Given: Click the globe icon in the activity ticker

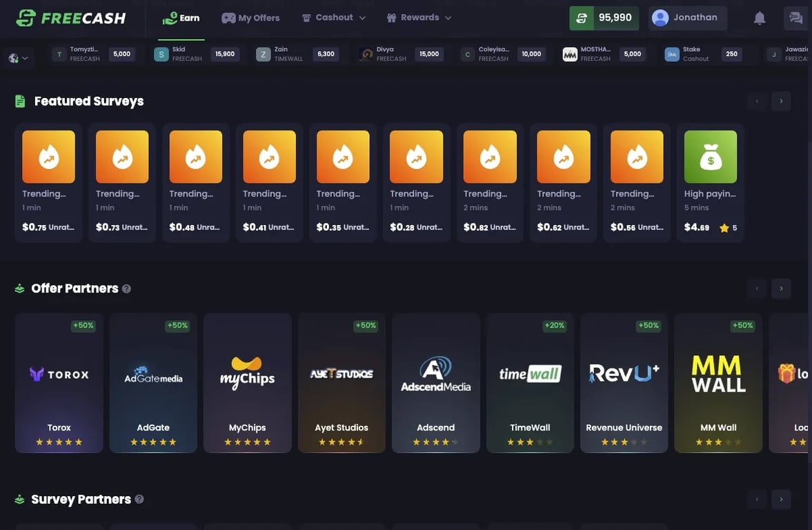Looking at the screenshot, I should pos(12,58).
